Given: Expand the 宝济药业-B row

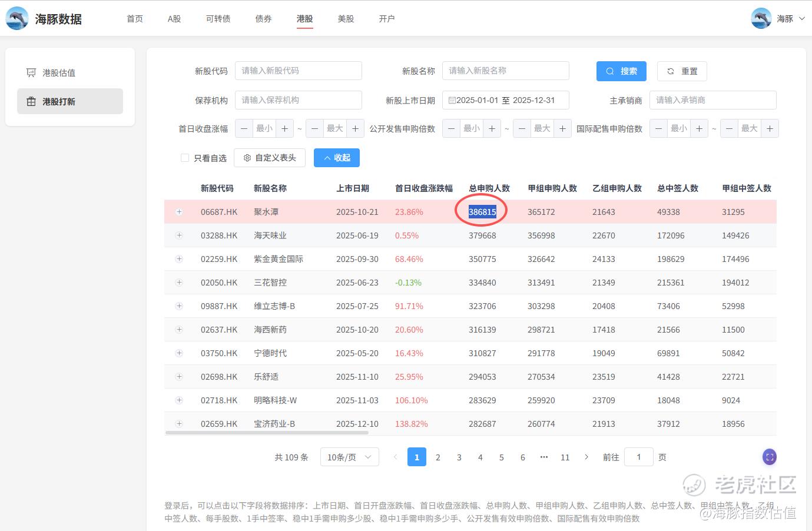Looking at the screenshot, I should pyautogui.click(x=179, y=424).
